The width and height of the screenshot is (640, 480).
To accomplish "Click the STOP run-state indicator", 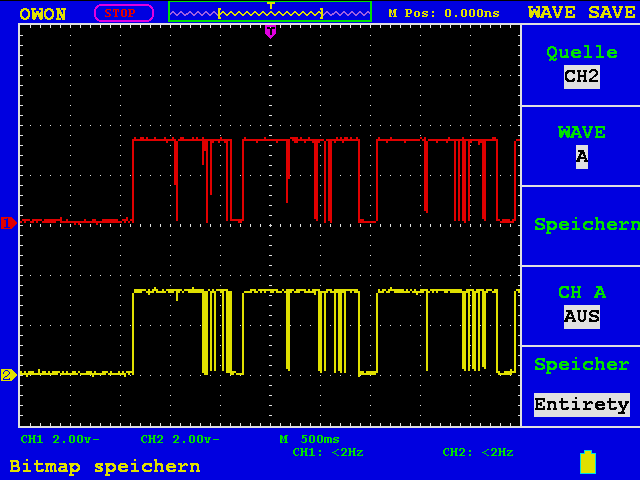I will point(124,13).
